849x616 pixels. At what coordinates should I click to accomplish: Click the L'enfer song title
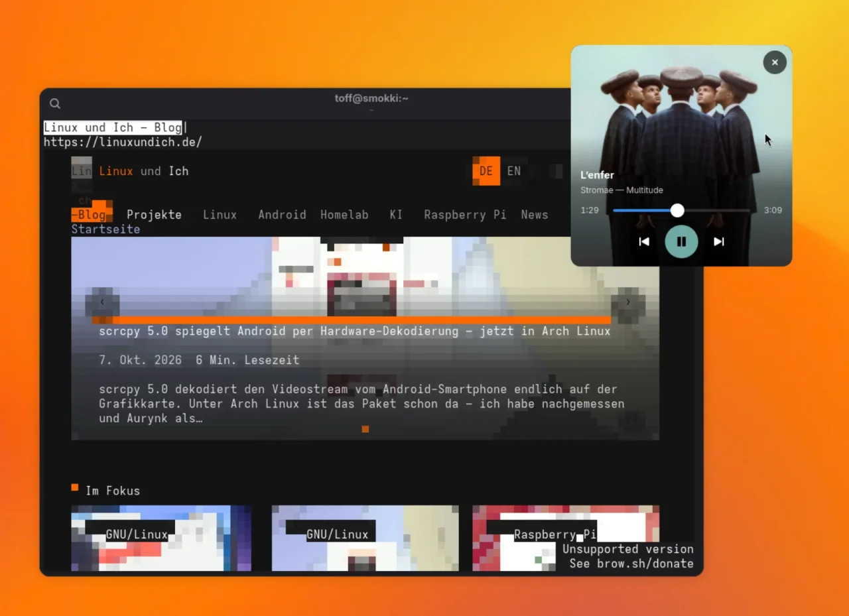pos(597,175)
